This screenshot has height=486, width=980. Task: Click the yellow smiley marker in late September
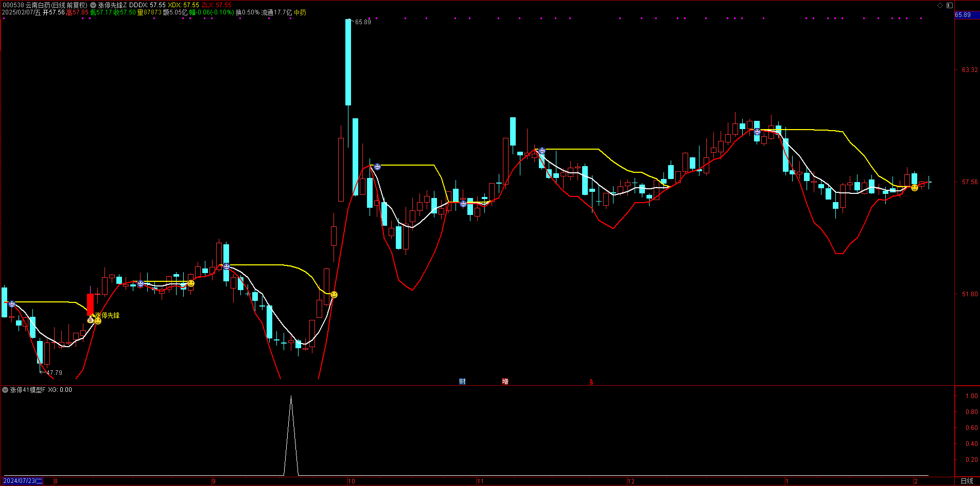[x=334, y=295]
